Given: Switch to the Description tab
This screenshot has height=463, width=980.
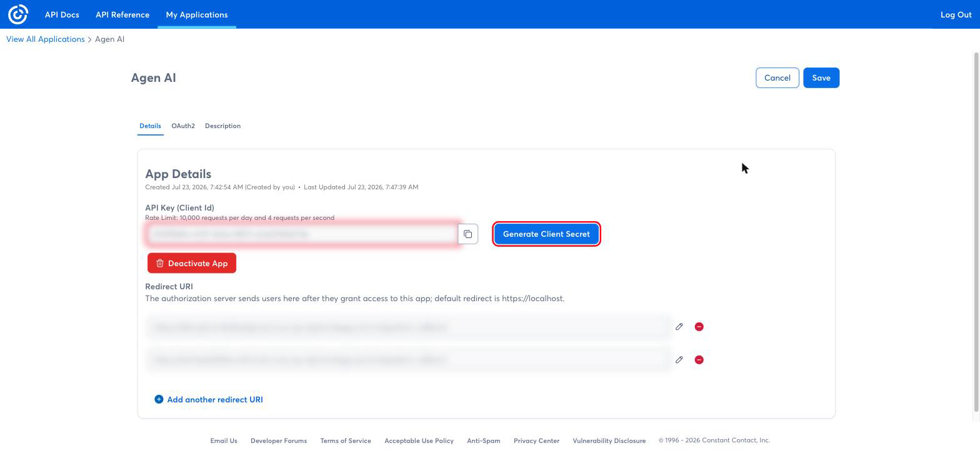Looking at the screenshot, I should pos(222,126).
